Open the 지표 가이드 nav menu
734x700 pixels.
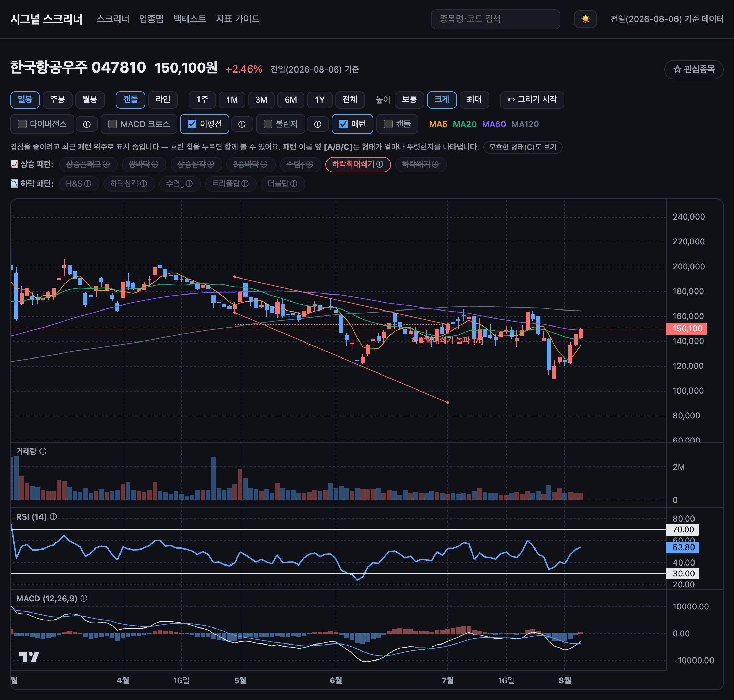pyautogui.click(x=237, y=19)
